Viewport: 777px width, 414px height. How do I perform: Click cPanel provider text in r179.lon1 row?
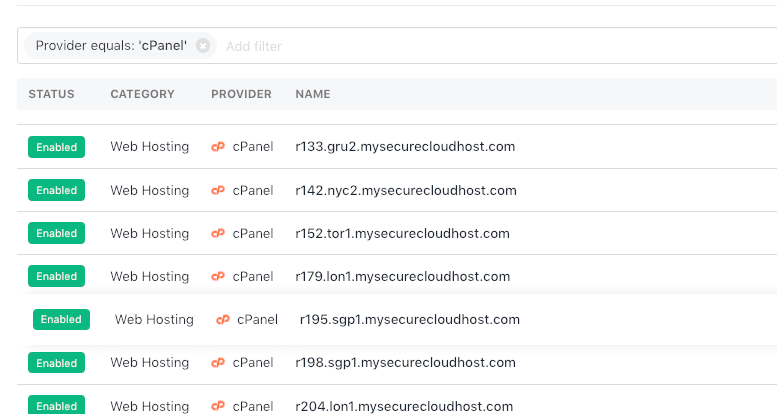tap(253, 277)
